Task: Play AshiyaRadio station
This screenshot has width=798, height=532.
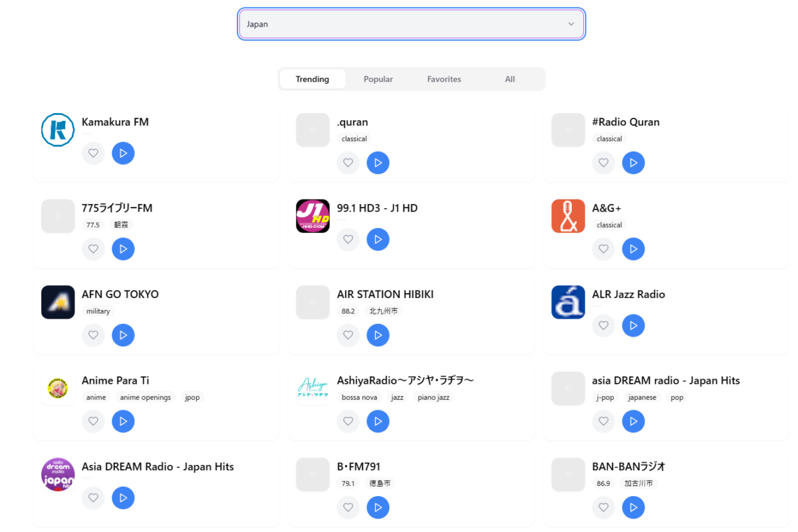Action: pyautogui.click(x=378, y=421)
